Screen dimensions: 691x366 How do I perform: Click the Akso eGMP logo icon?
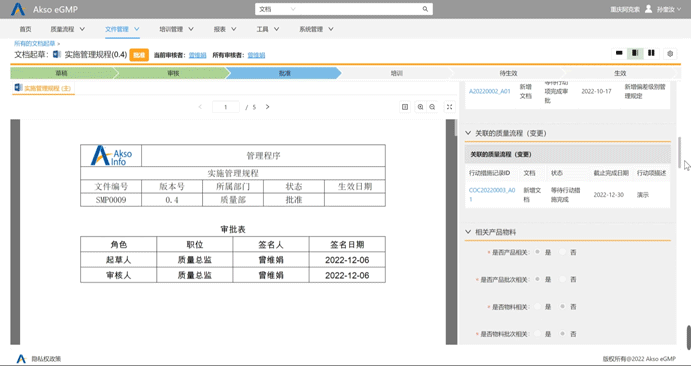(18, 9)
